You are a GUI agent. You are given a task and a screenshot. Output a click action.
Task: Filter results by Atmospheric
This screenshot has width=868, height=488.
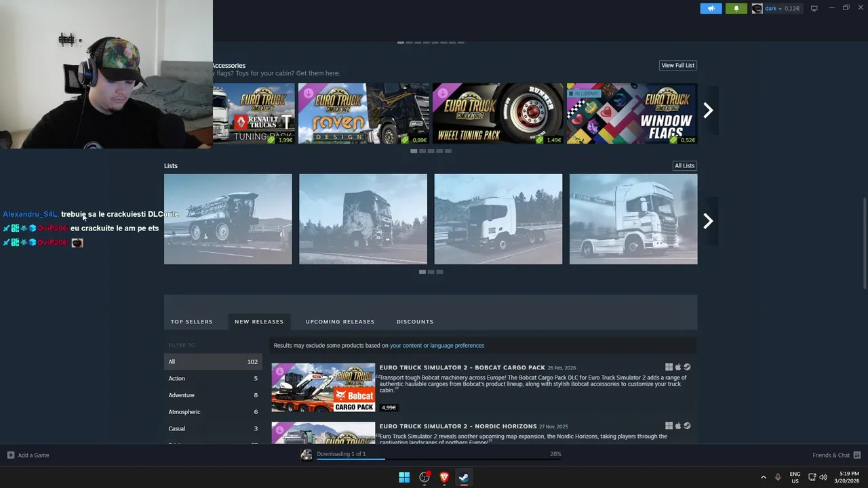tap(213, 412)
